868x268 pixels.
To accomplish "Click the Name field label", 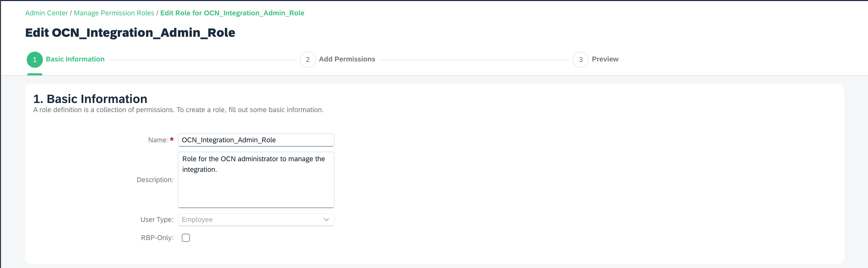I will coord(158,140).
